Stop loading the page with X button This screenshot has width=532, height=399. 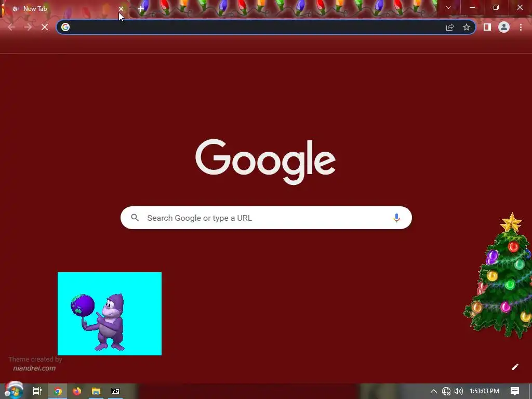(45, 27)
